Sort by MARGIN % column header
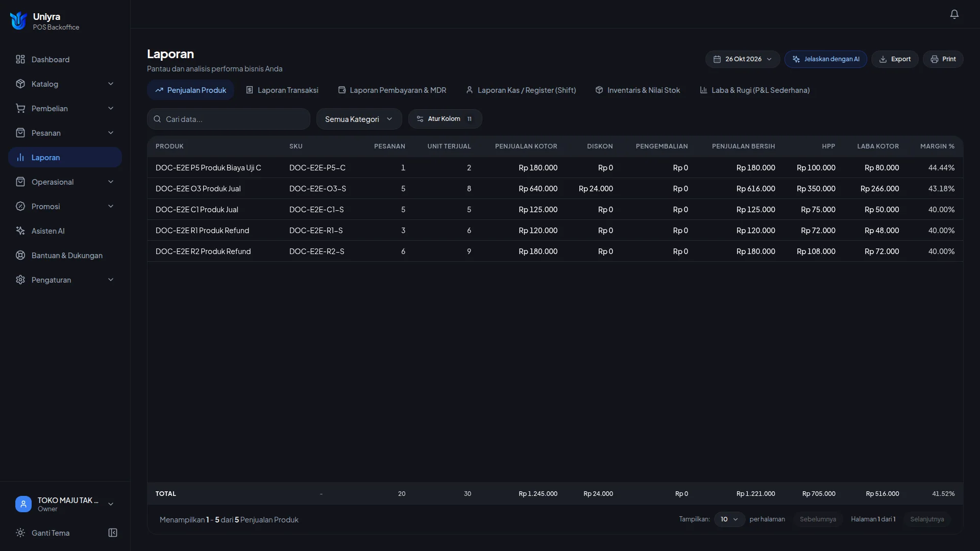Image resolution: width=980 pixels, height=551 pixels. point(937,146)
